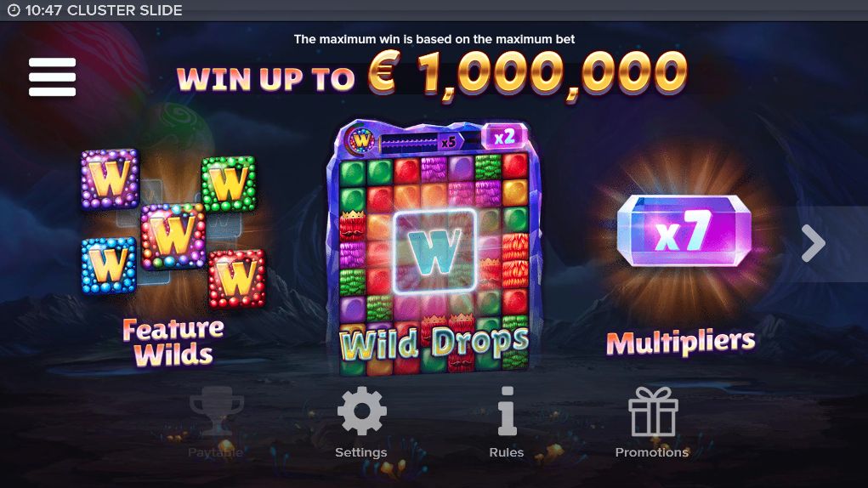The image size is (868, 488).
Task: Open the Rules info icon
Action: click(507, 411)
